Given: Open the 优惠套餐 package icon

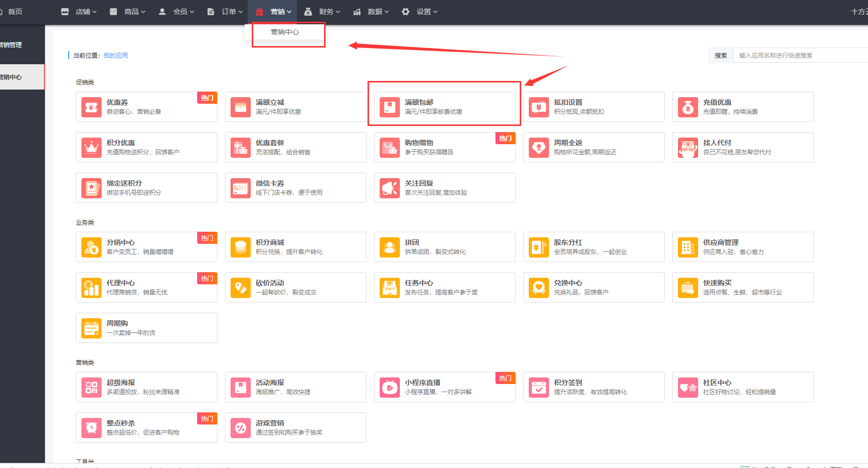Looking at the screenshot, I should pyautogui.click(x=241, y=147).
